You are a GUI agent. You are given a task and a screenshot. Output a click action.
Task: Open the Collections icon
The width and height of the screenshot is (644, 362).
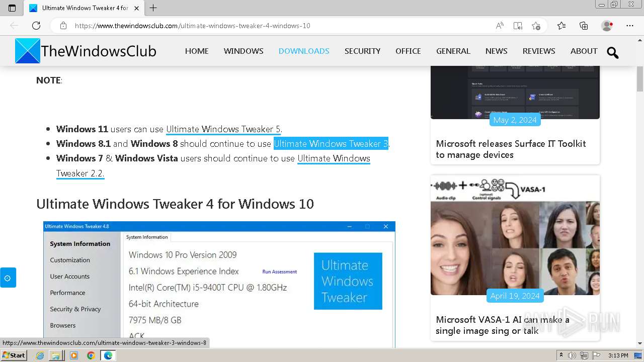tap(584, 26)
